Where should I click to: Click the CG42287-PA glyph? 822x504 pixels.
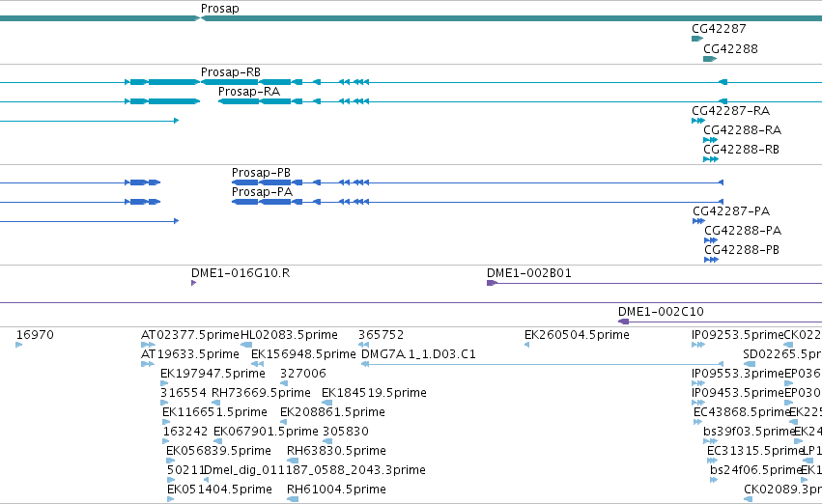click(698, 222)
